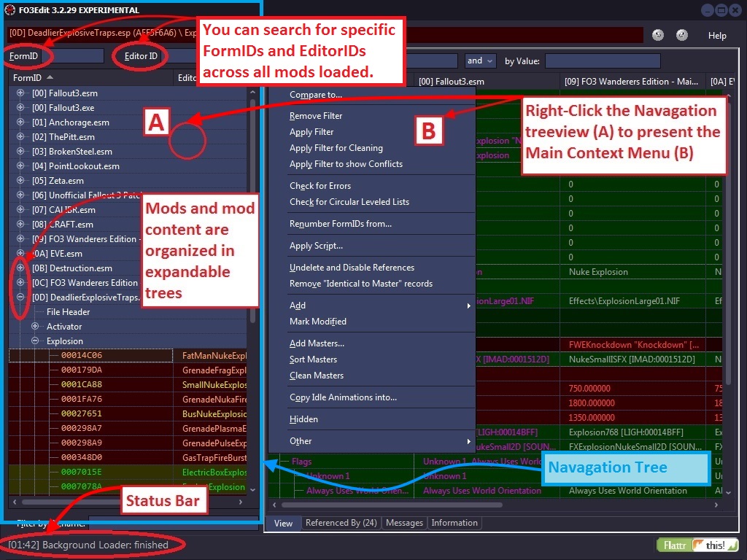Collapse the Explosion group node
This screenshot has height=560, width=747.
click(x=35, y=341)
